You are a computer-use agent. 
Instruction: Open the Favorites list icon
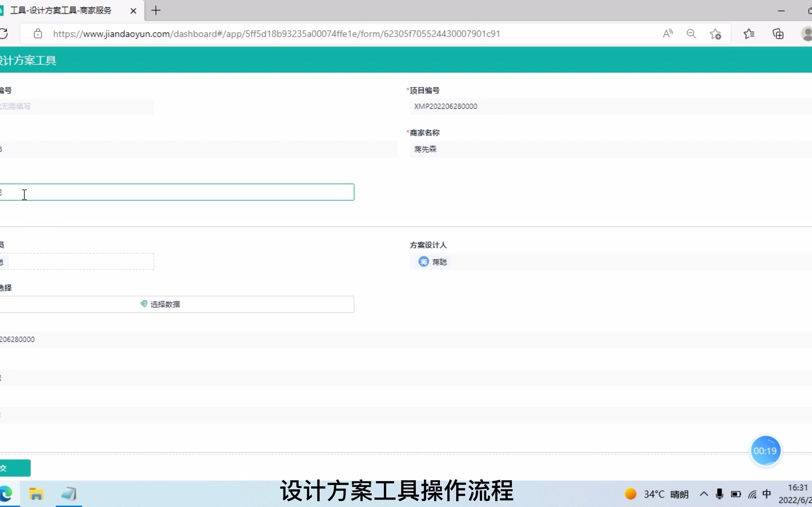pos(749,34)
